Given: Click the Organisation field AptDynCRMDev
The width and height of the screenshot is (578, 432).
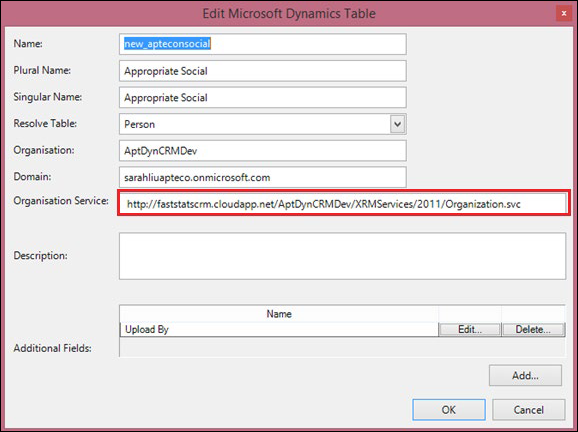Looking at the screenshot, I should tap(262, 150).
